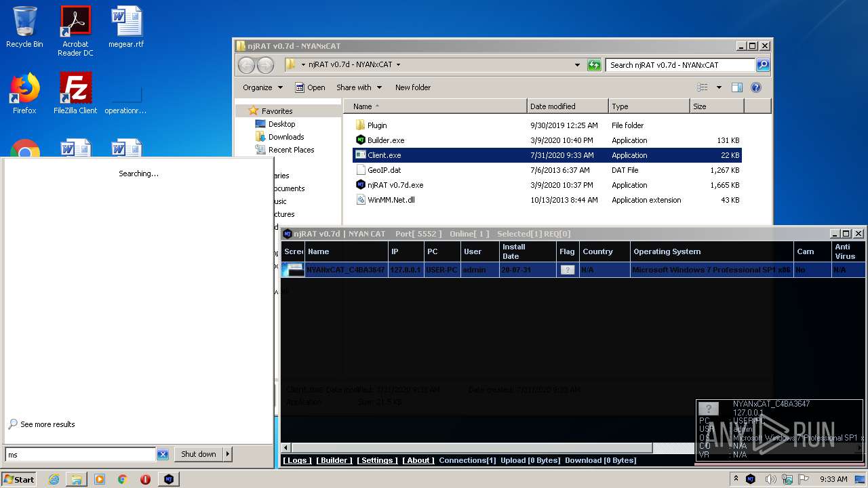Sort files by Name column
The height and width of the screenshot is (488, 868).
click(435, 106)
